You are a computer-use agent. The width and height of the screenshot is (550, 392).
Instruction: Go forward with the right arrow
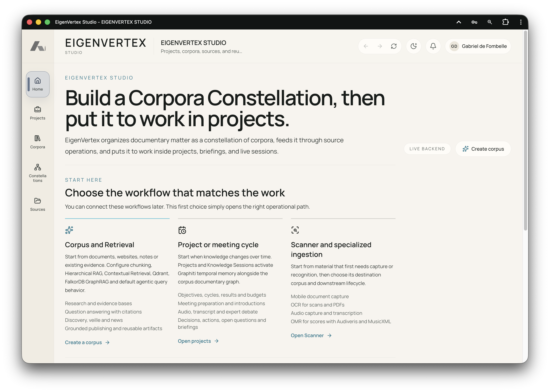tap(380, 46)
